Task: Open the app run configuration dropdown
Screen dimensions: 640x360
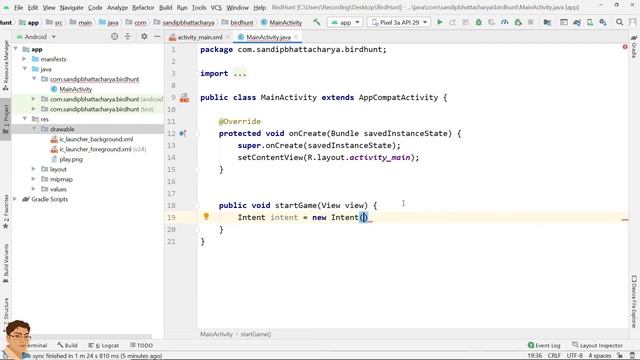Action: pos(345,22)
